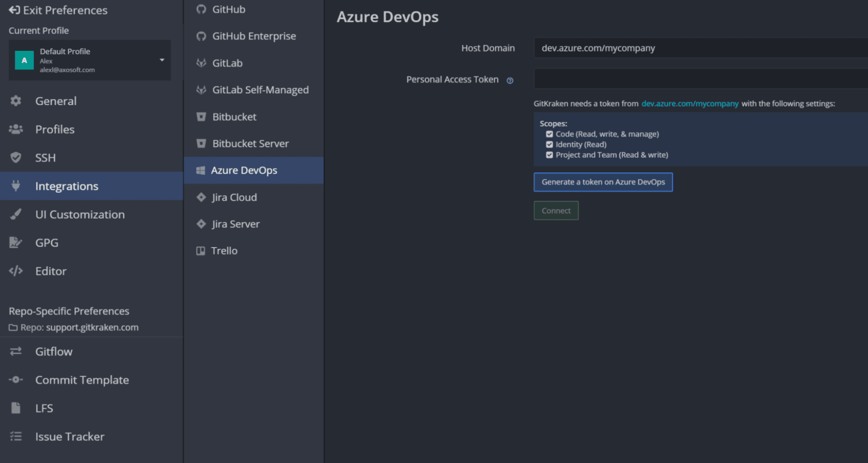Click the Trello board icon
868x463 pixels.
tap(201, 250)
